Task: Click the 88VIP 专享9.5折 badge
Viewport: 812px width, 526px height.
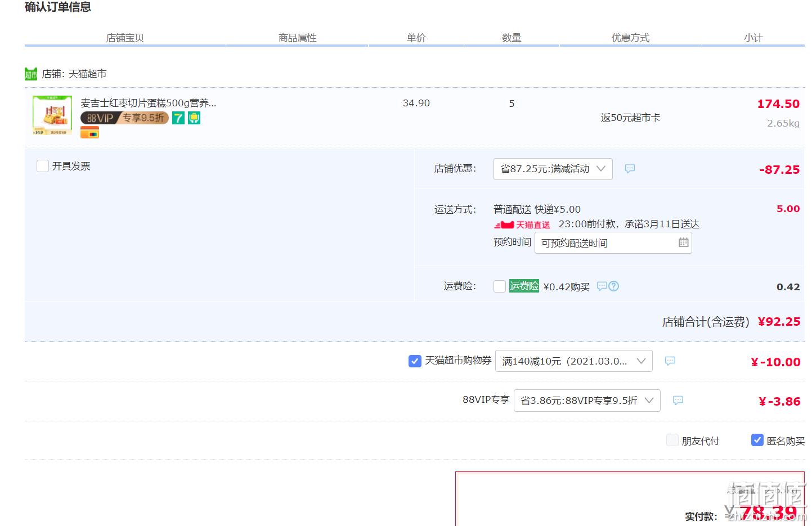Action: coord(125,118)
